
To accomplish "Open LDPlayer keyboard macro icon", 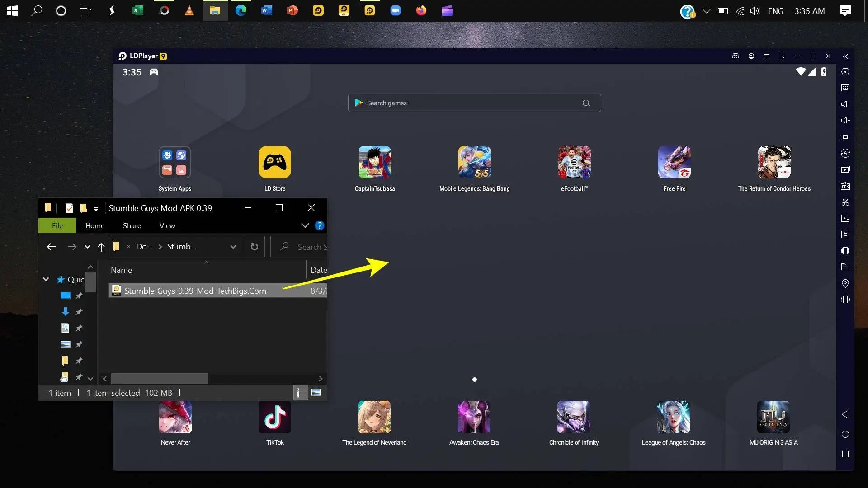I will [845, 88].
